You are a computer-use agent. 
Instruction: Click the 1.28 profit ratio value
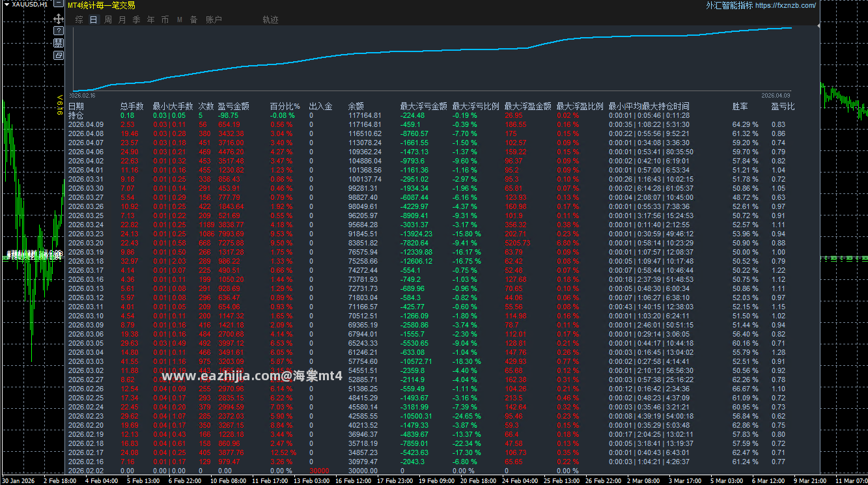[x=778, y=352]
